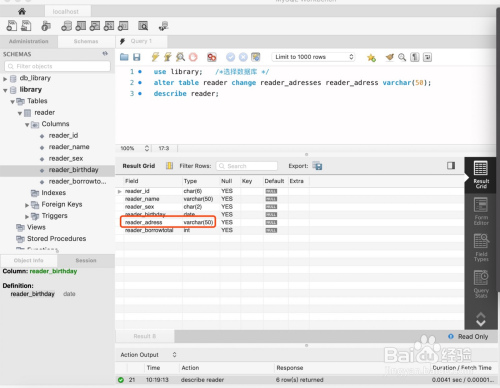Select Result 8 tab
500x388 pixels.
coord(145,336)
